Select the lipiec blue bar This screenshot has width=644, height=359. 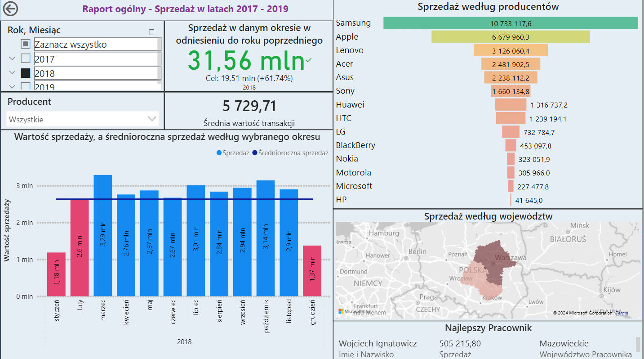(x=196, y=241)
